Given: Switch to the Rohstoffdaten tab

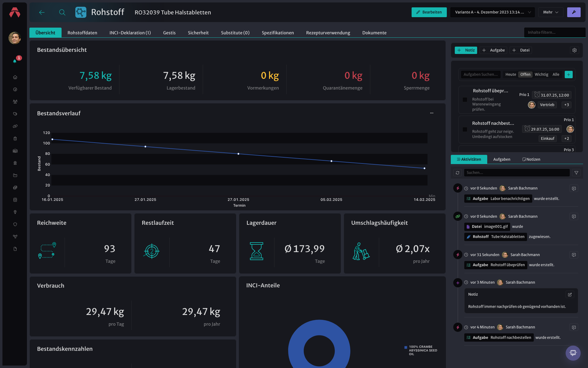Looking at the screenshot, I should [82, 33].
